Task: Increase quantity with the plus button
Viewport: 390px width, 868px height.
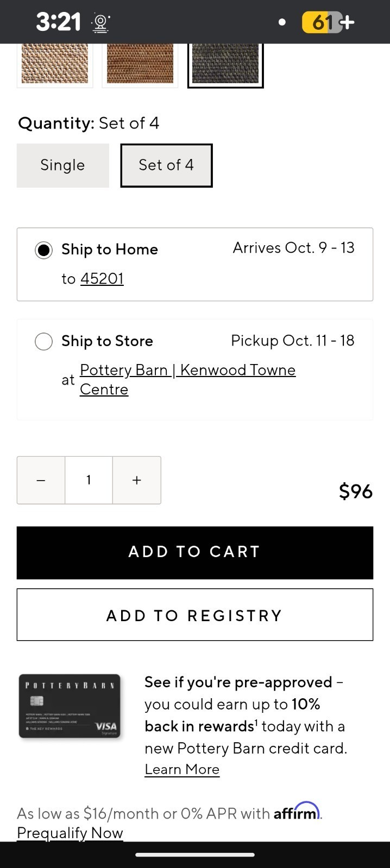Action: tap(137, 480)
